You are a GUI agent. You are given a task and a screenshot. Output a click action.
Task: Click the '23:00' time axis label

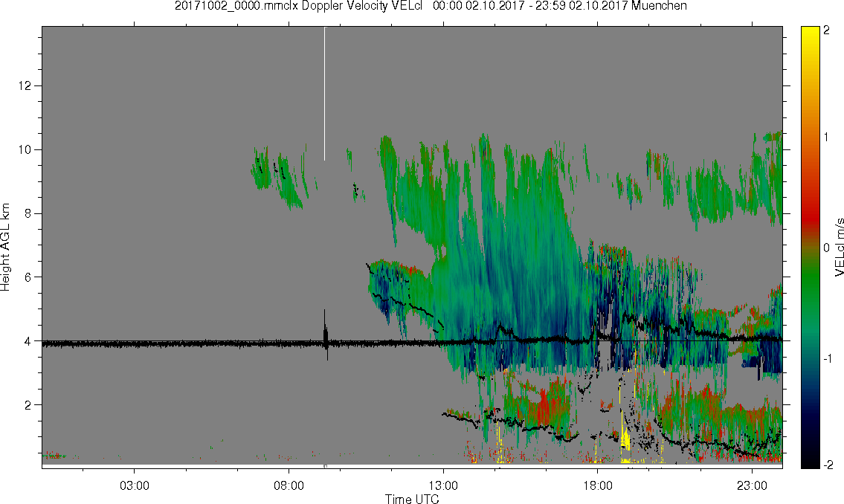click(x=752, y=485)
